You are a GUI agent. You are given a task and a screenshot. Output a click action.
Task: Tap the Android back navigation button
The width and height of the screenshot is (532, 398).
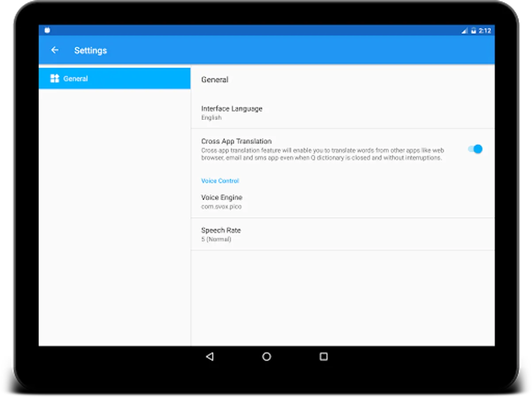[x=210, y=356]
